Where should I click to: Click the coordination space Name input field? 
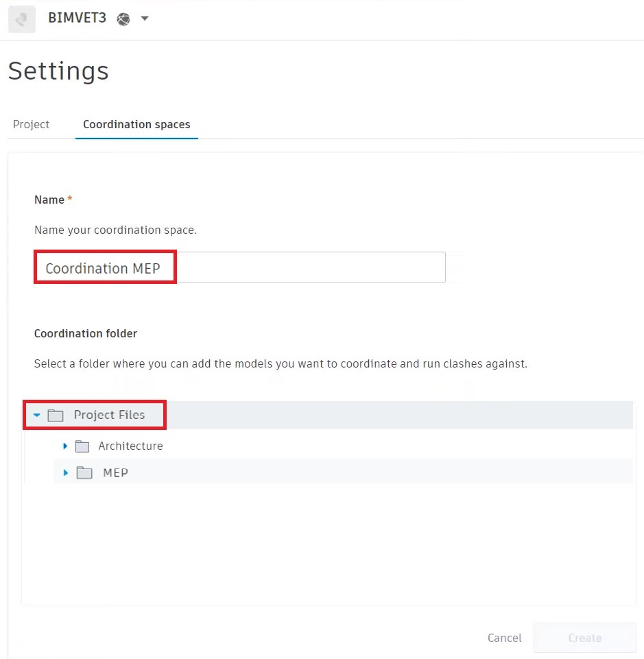(240, 267)
